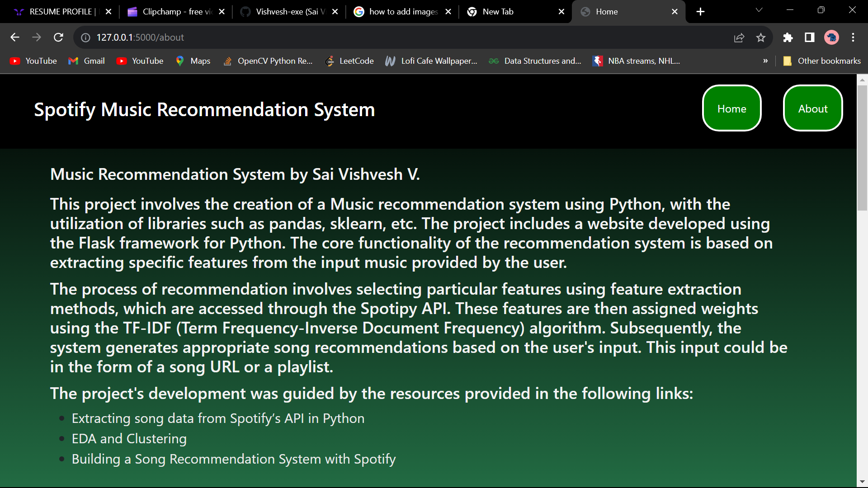Viewport: 868px width, 488px height.
Task: Open the share page icon
Action: 739,38
